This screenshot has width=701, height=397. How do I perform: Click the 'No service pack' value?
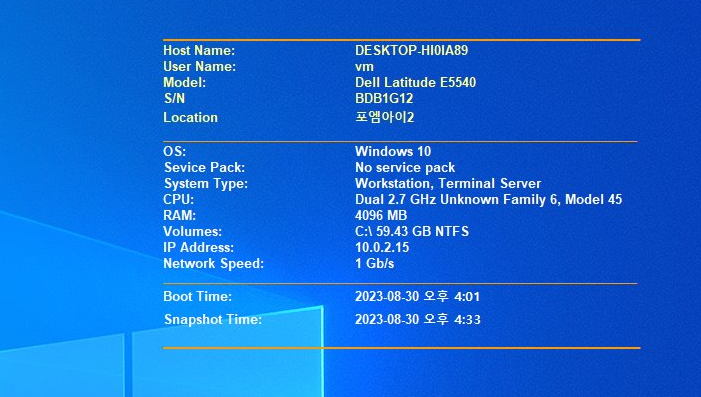405,168
